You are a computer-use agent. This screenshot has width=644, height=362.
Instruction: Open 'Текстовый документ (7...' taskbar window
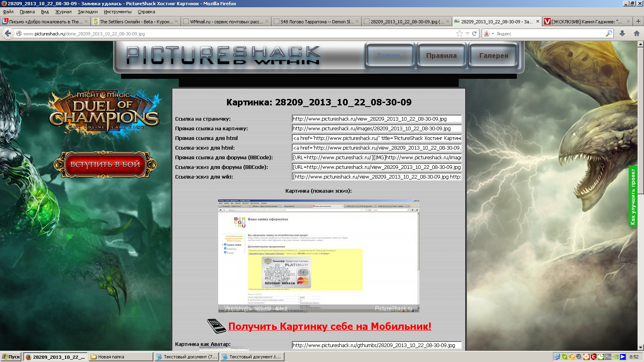tap(186, 357)
